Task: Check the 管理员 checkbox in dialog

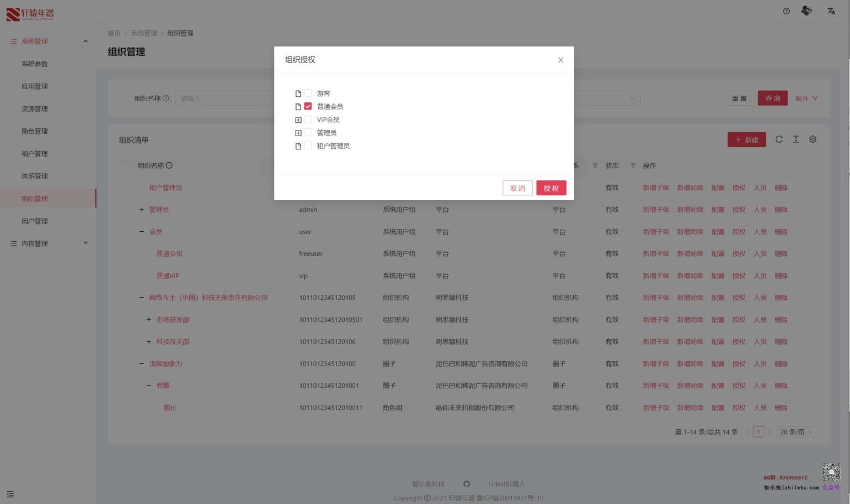Action: [x=308, y=133]
